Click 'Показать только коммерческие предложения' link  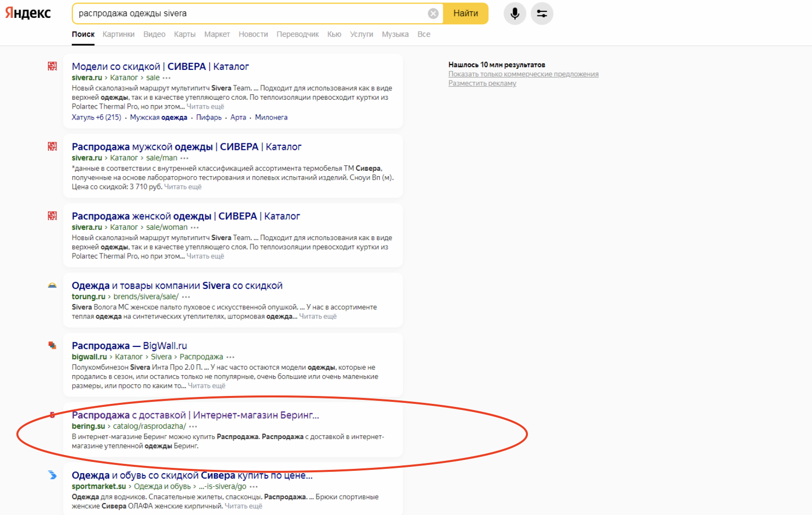coord(523,74)
